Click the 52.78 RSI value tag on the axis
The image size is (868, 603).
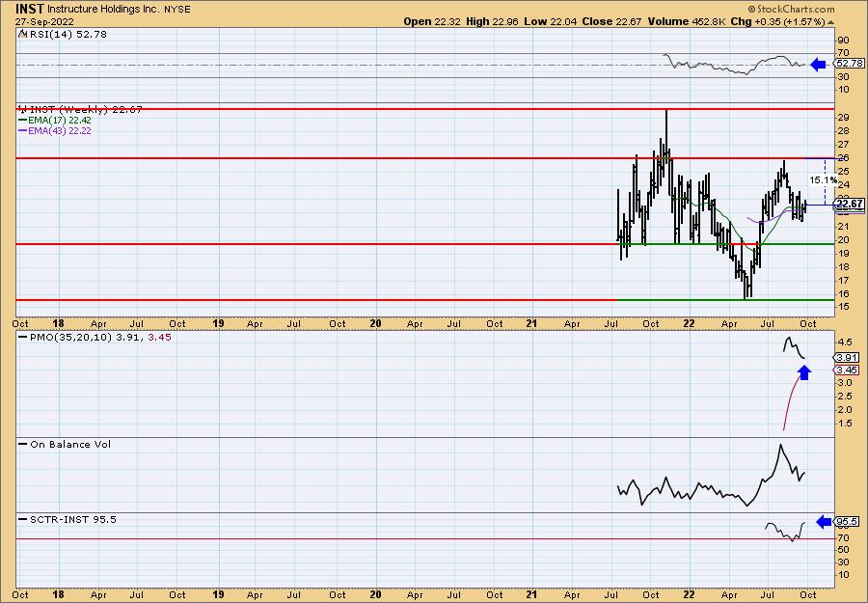(x=850, y=63)
